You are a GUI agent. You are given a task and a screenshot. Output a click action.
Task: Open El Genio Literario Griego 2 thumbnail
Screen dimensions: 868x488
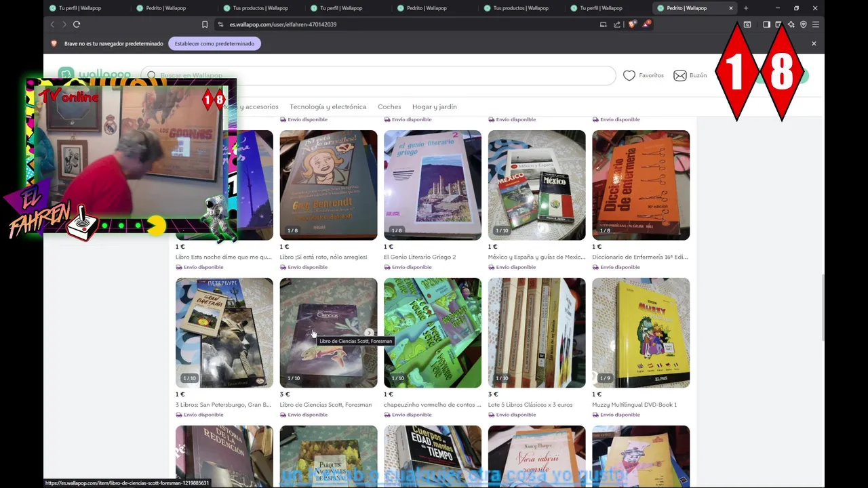pos(433,185)
